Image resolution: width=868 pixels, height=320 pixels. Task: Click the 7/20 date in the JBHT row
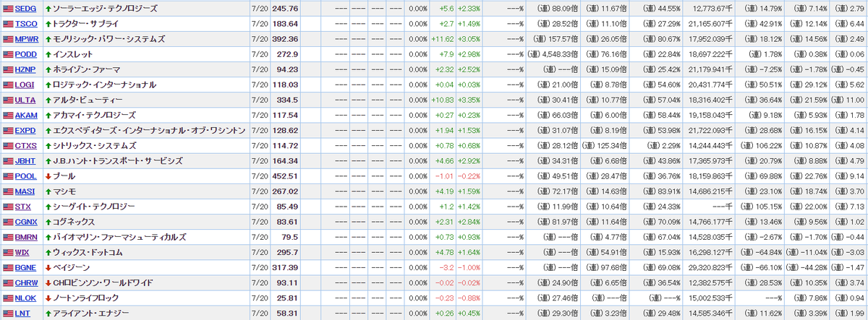click(x=258, y=161)
